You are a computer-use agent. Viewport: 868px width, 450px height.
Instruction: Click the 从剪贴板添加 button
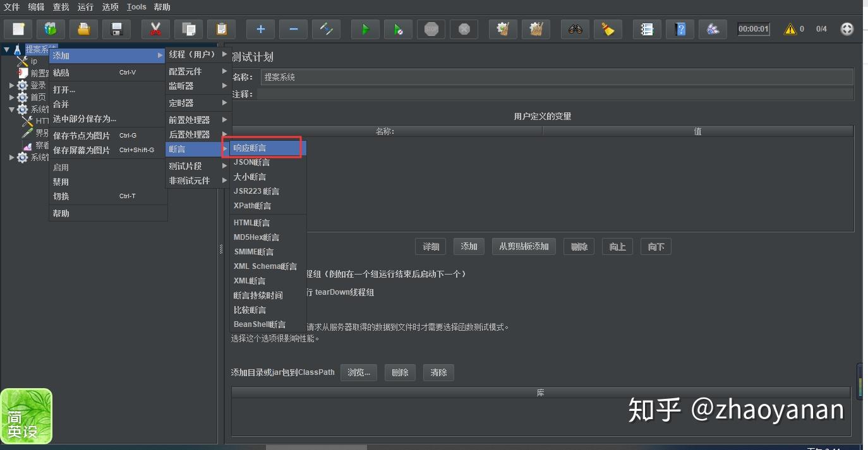point(524,246)
